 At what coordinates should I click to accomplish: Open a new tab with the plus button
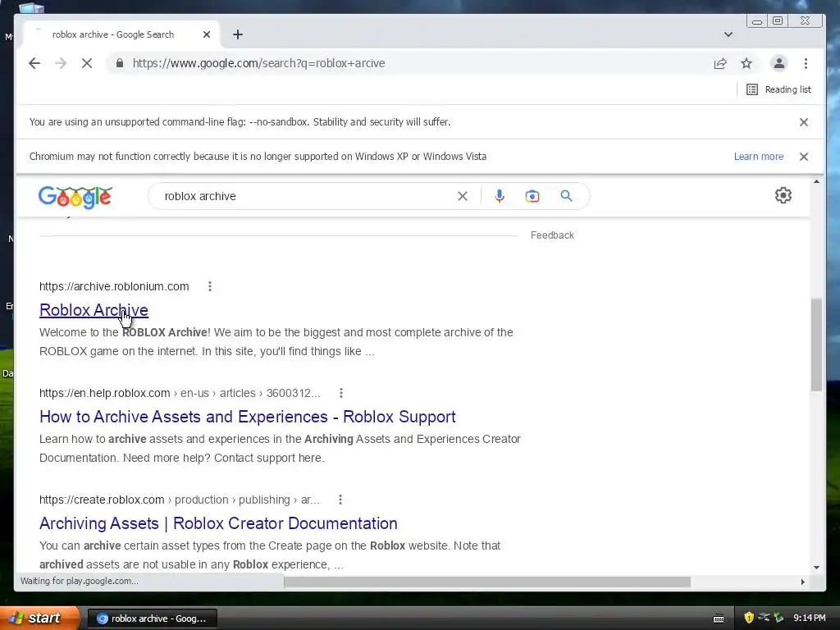(x=238, y=34)
